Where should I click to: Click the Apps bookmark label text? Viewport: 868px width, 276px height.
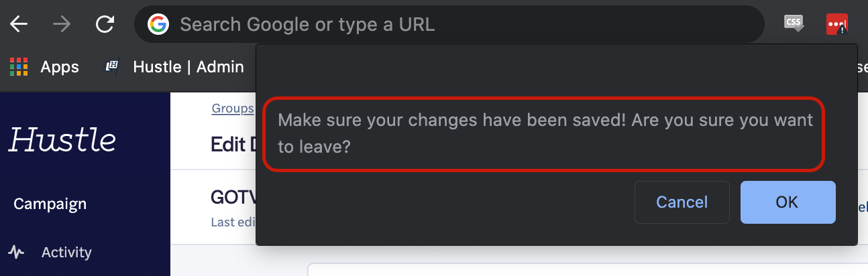tap(60, 67)
